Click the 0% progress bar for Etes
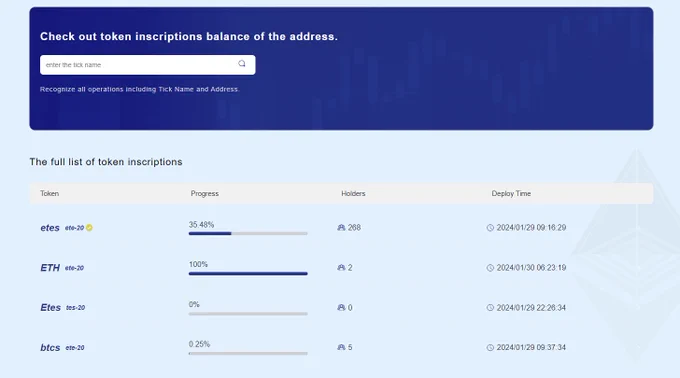The height and width of the screenshot is (378, 680). coord(248,313)
